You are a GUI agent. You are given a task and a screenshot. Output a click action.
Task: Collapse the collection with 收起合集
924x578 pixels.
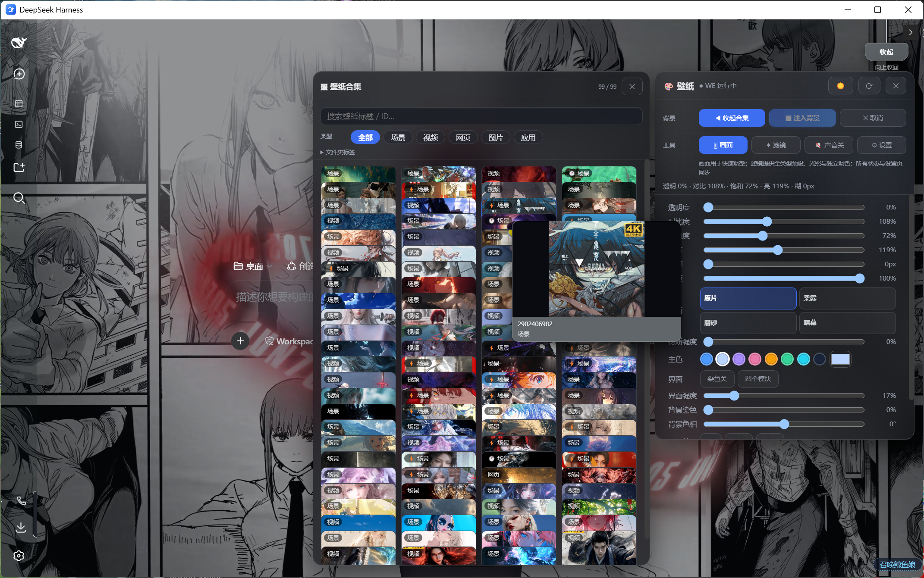732,118
